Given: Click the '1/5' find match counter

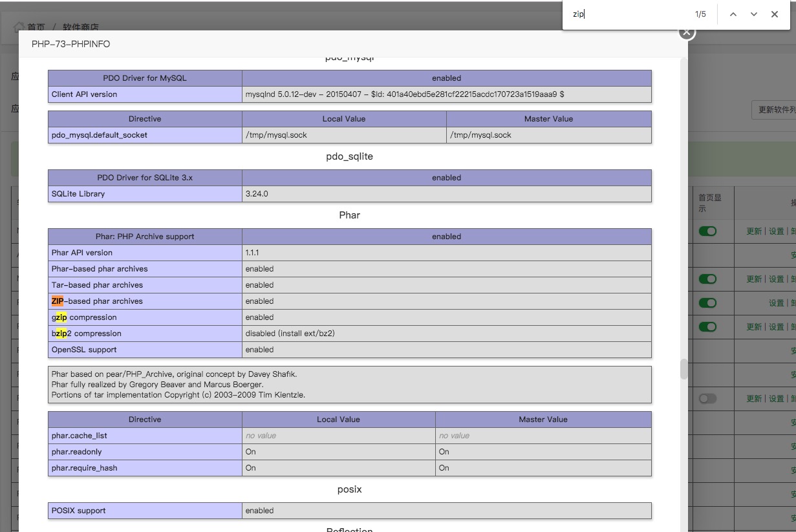Looking at the screenshot, I should [x=700, y=14].
